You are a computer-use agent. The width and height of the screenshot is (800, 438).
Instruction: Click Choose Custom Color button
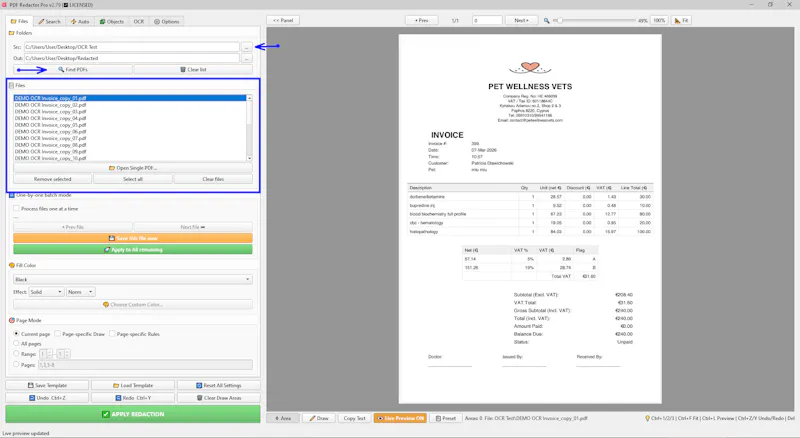tap(133, 304)
